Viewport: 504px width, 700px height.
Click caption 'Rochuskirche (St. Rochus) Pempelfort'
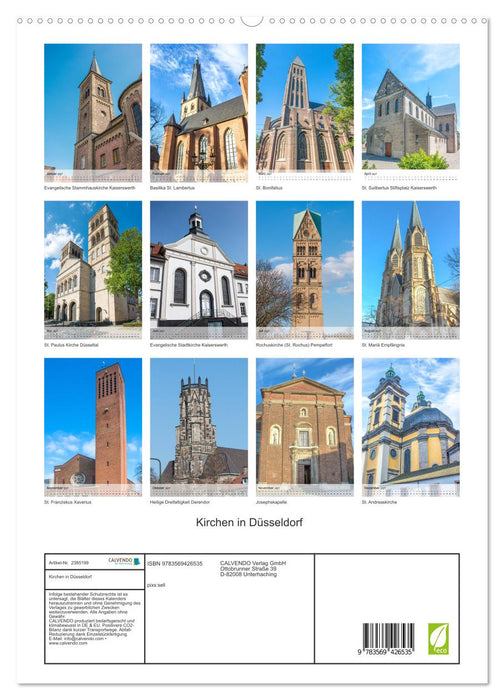(294, 345)
